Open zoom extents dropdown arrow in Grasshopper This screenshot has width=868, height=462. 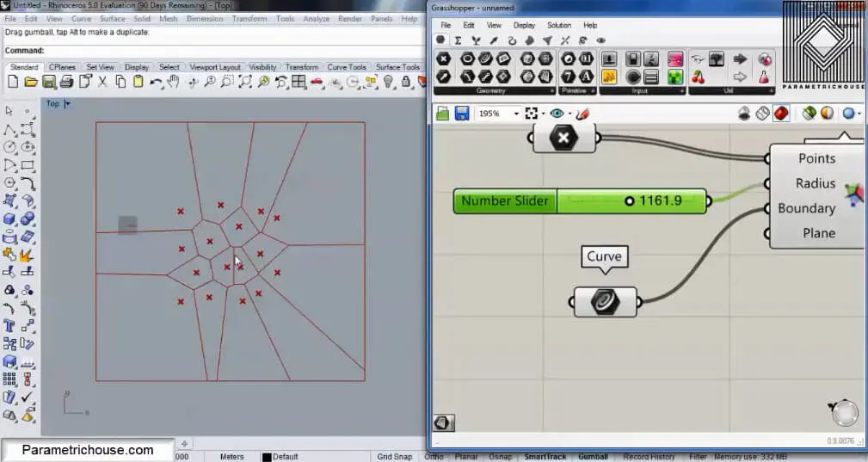(543, 114)
